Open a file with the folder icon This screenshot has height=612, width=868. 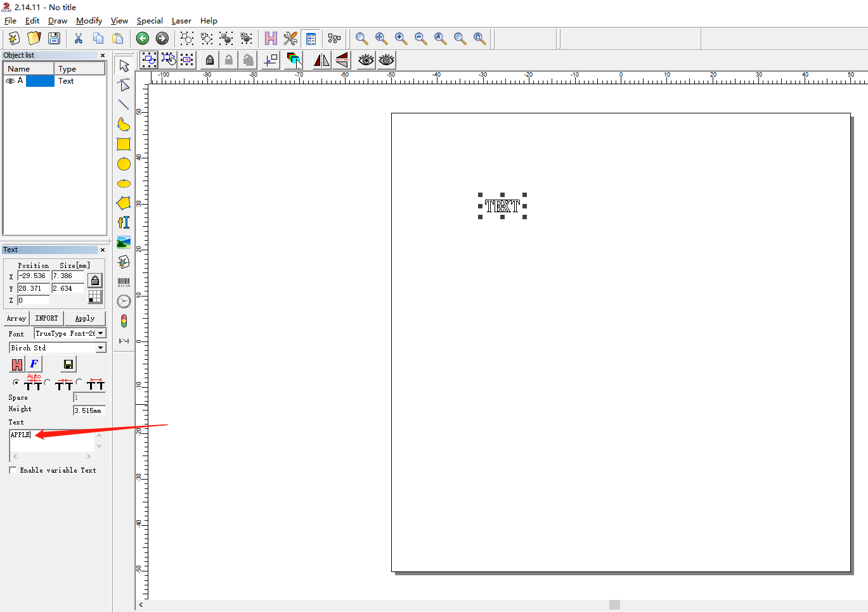pos(34,39)
